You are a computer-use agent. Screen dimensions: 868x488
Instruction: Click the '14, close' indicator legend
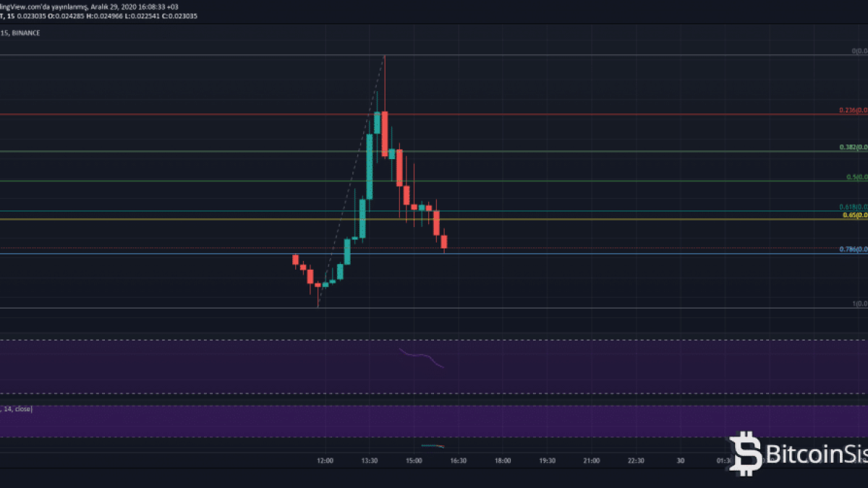pos(17,409)
